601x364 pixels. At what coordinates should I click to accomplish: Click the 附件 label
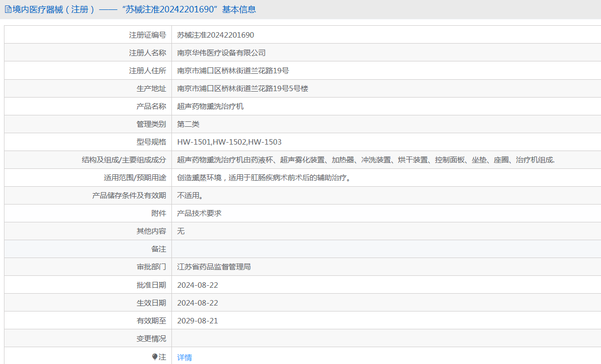(159, 213)
